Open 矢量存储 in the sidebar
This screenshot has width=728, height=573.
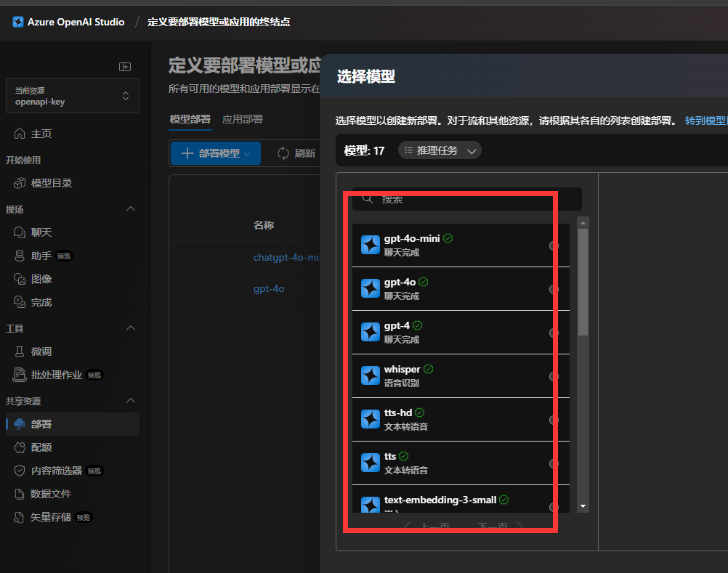tap(73, 517)
